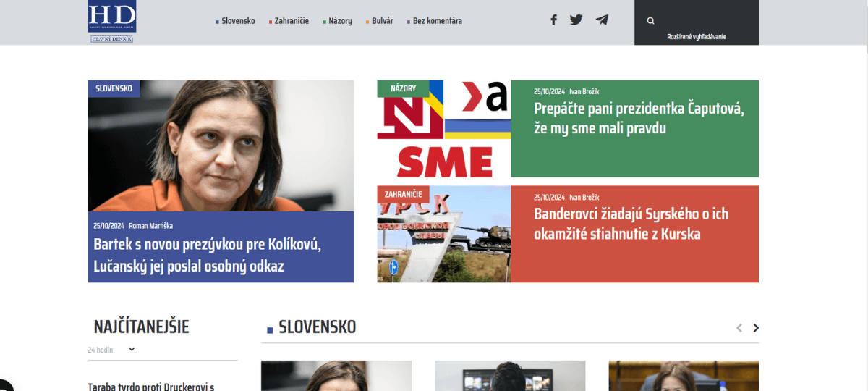This screenshot has width=868, height=391.
Task: Open the Facebook page icon
Action: coord(553,20)
